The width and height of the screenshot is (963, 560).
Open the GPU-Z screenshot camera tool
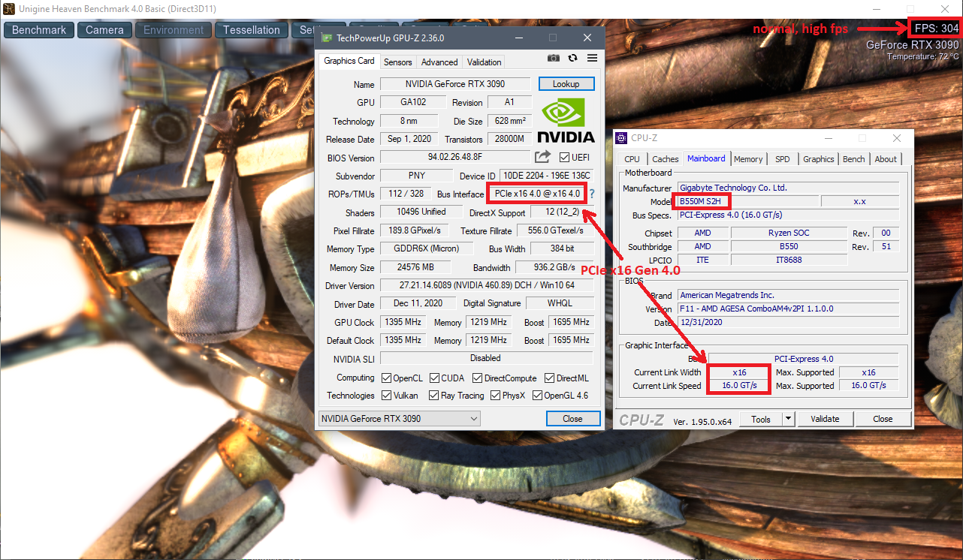pos(554,58)
